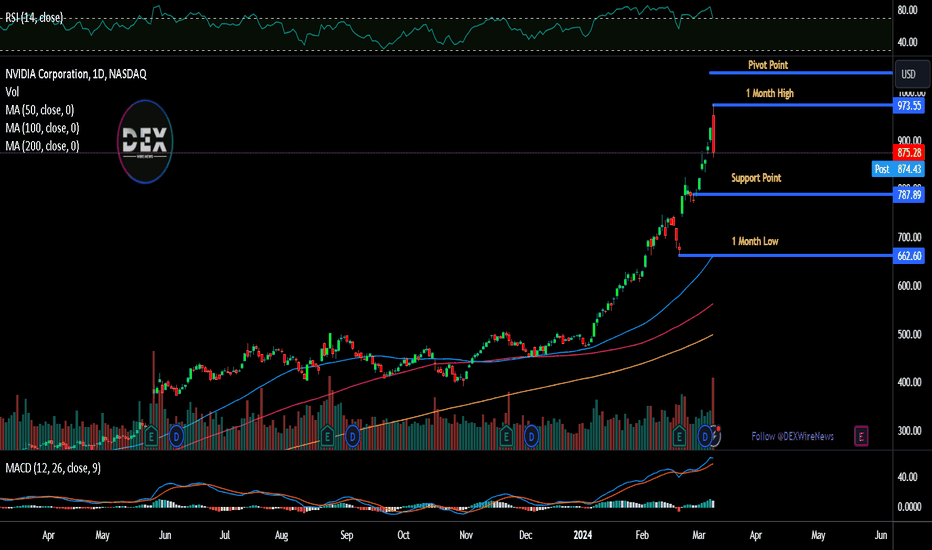
Task: Click the Support Point text label
Action: pyautogui.click(x=756, y=178)
